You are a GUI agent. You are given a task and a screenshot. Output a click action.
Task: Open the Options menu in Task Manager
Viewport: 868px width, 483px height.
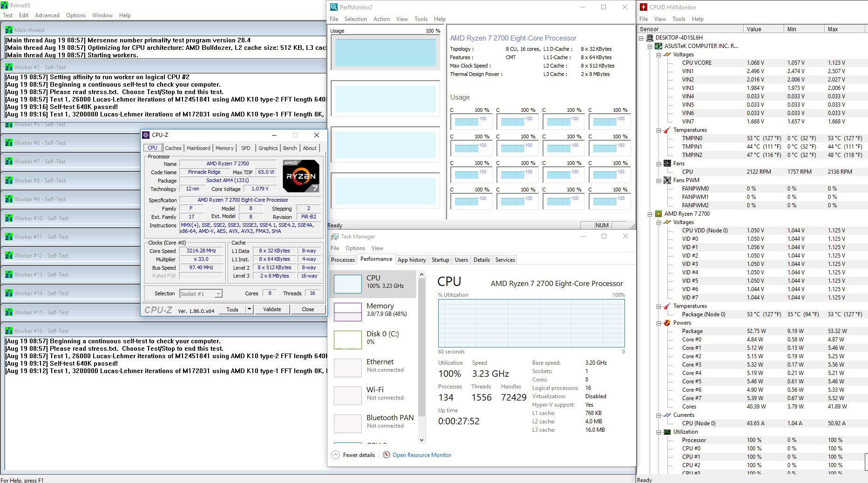click(x=355, y=248)
